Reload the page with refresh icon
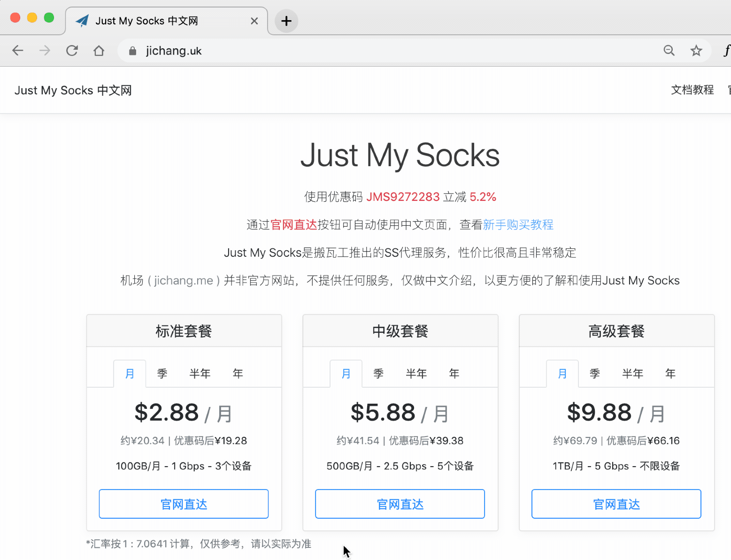 point(72,50)
